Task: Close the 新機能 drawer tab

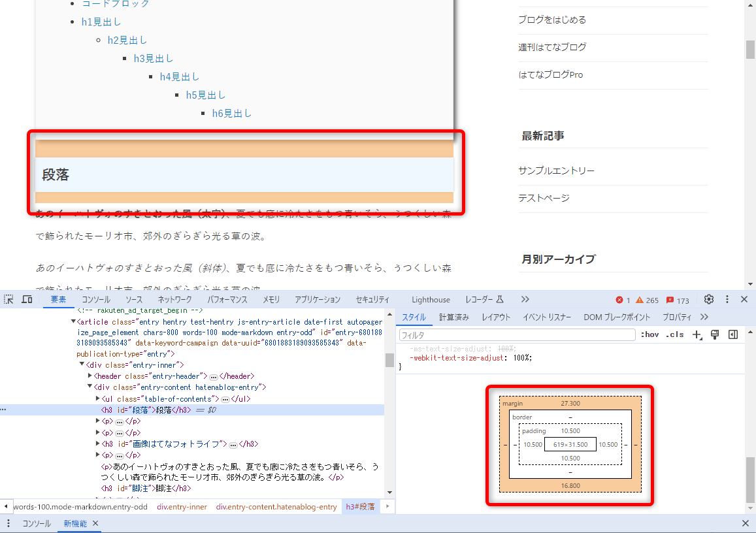Action: point(95,523)
